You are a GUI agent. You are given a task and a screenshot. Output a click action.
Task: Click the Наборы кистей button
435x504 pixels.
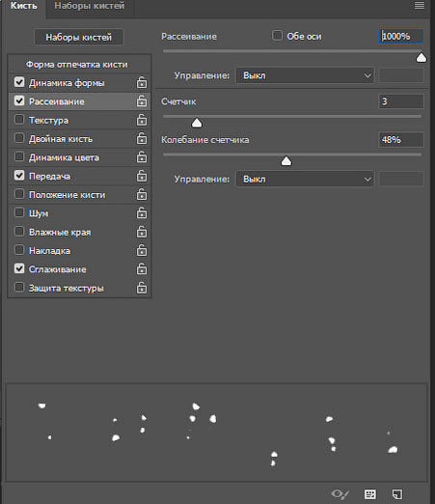[79, 37]
